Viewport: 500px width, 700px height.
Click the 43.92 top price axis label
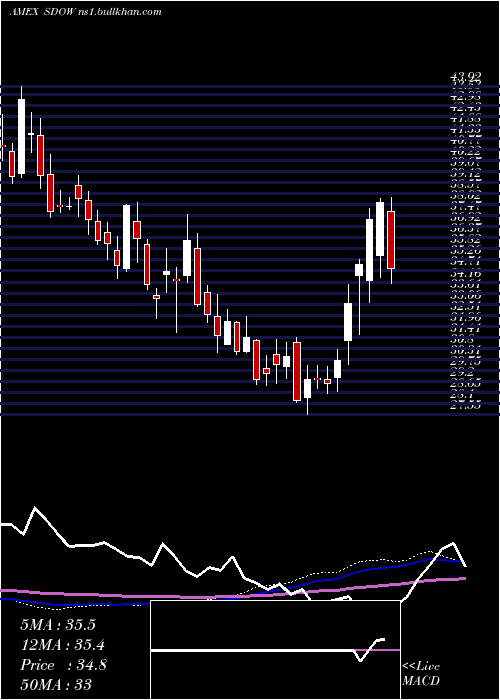[x=465, y=79]
